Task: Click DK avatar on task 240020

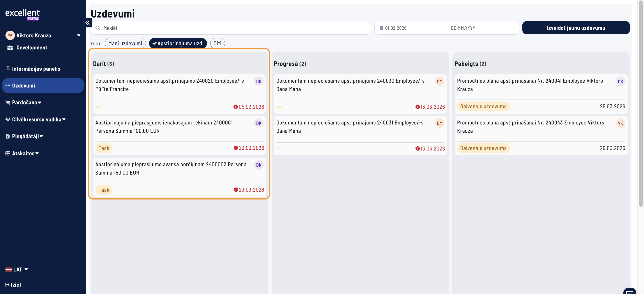Action: point(258,82)
